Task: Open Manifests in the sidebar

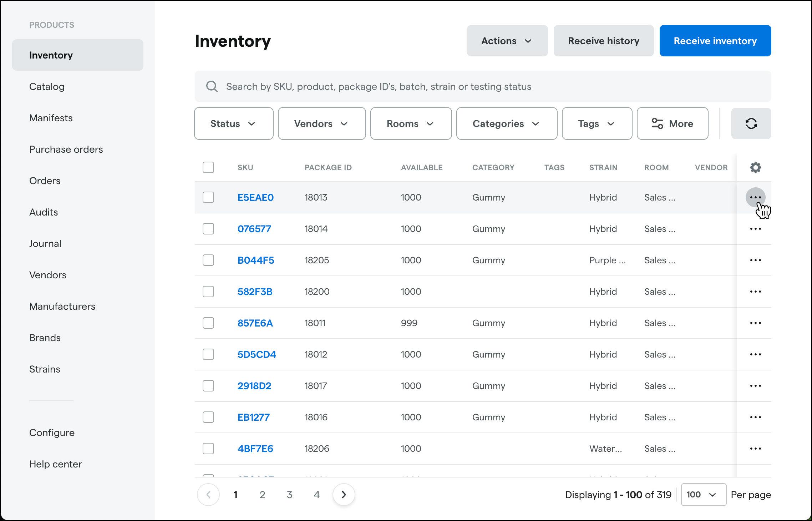Action: [x=51, y=118]
